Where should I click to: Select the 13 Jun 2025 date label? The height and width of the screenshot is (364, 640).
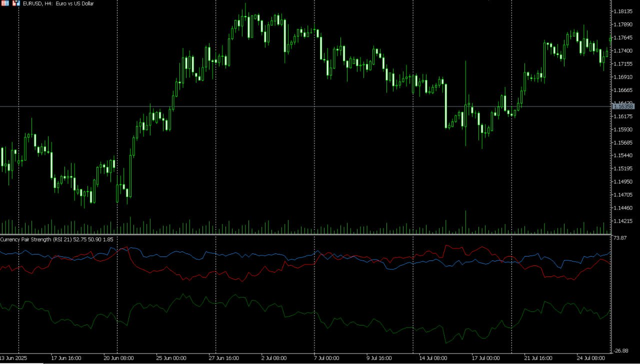(14, 358)
